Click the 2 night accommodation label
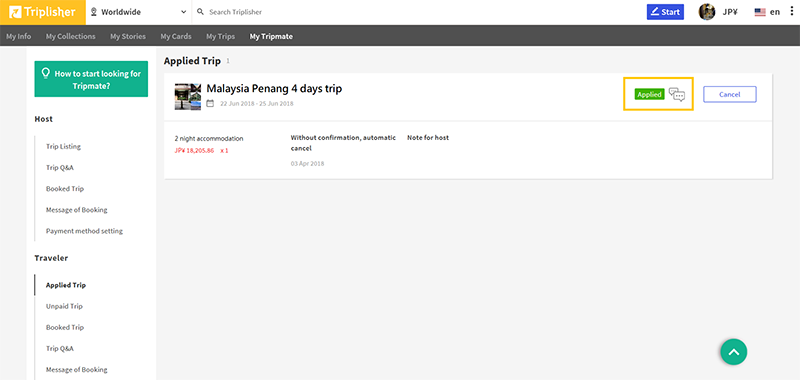800x380 pixels. tap(209, 138)
